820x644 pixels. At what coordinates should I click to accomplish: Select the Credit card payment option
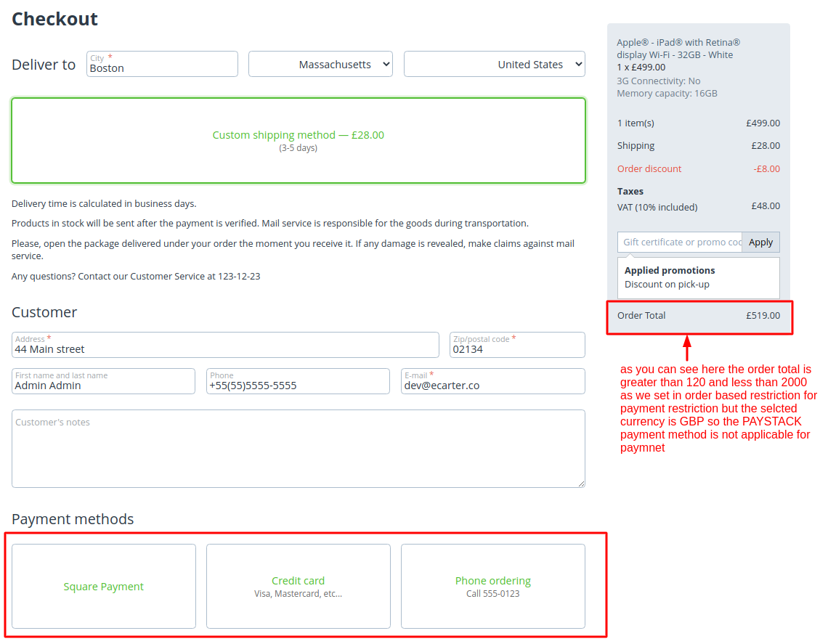point(299,586)
